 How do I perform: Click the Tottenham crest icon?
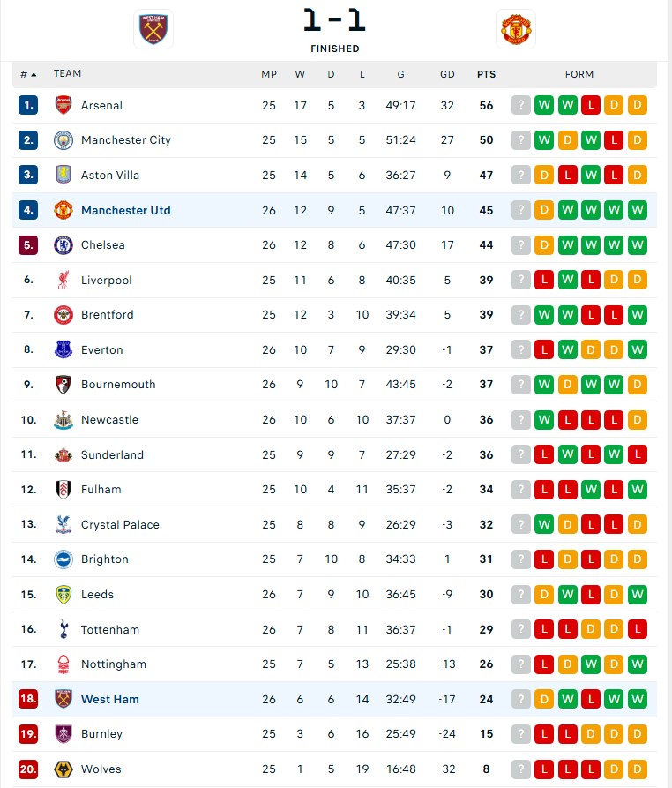63,629
